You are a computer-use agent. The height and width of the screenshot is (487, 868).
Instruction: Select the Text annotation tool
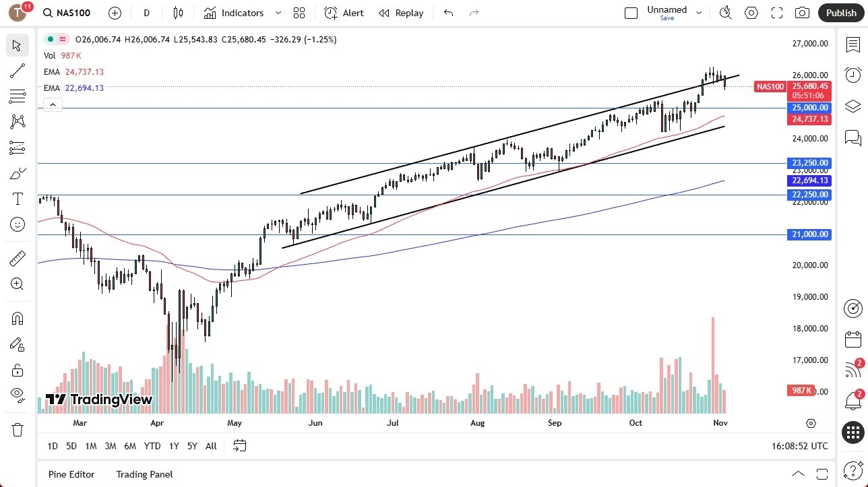[17, 198]
